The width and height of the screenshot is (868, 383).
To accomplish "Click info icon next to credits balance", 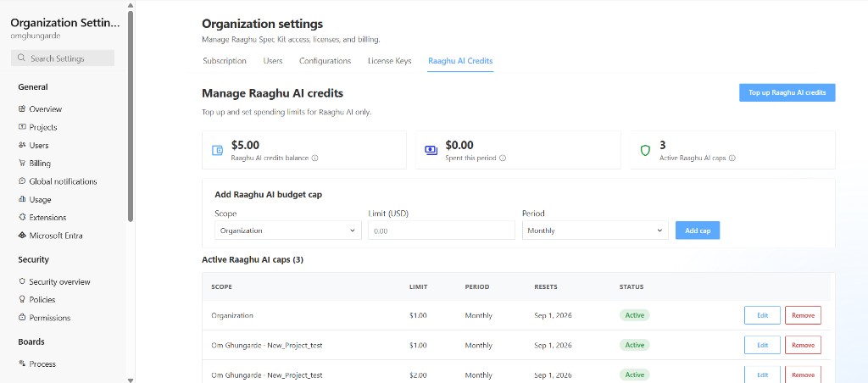I will point(315,158).
